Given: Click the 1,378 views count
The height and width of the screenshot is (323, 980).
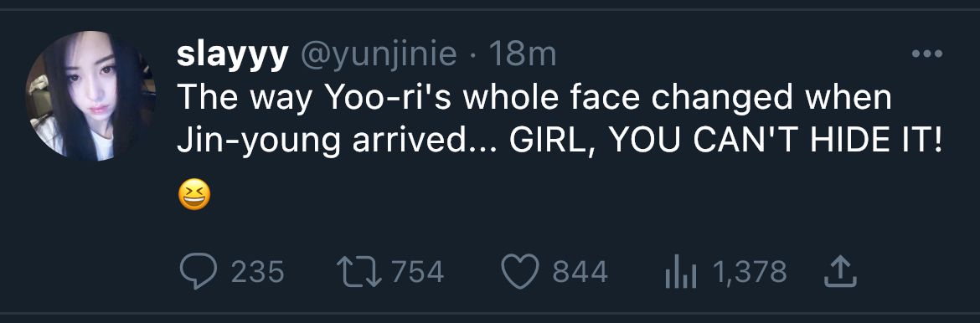Looking at the screenshot, I should pos(750,273).
